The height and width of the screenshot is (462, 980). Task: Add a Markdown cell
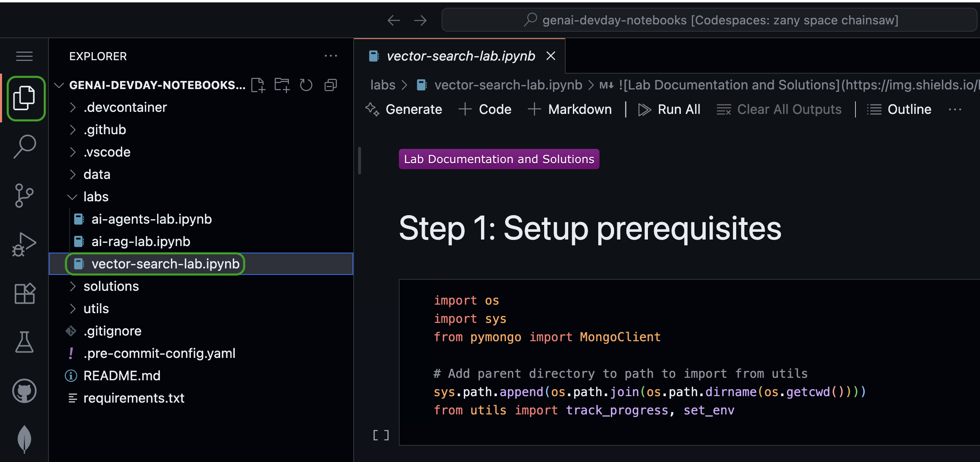(x=570, y=109)
